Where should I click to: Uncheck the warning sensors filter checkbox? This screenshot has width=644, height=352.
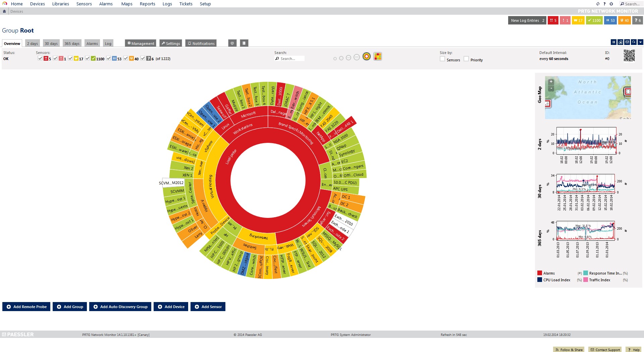70,58
